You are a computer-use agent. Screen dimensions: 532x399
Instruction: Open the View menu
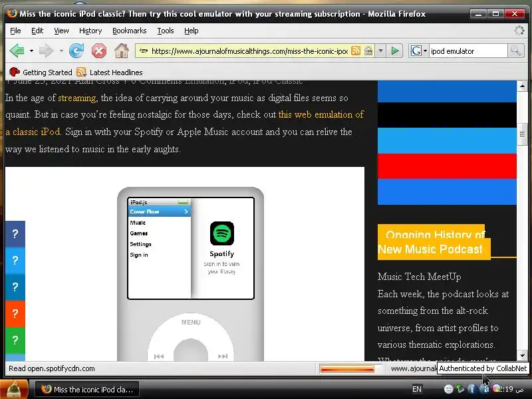pos(61,31)
